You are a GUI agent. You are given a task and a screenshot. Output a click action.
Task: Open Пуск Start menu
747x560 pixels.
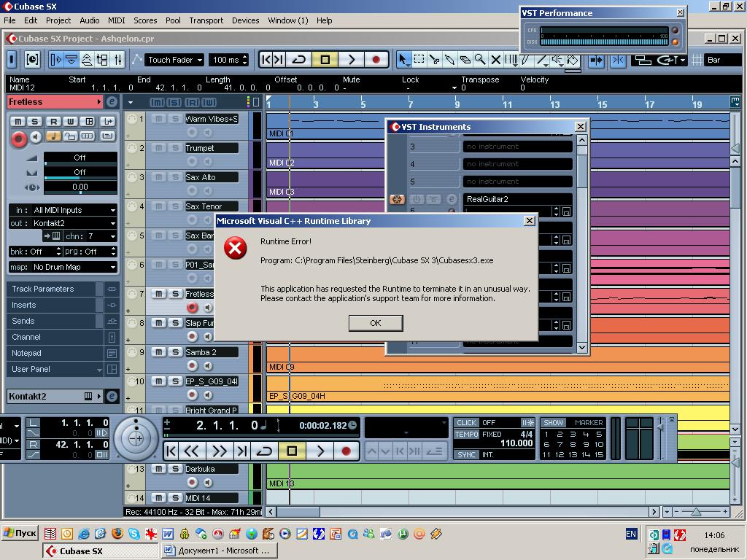(x=20, y=533)
